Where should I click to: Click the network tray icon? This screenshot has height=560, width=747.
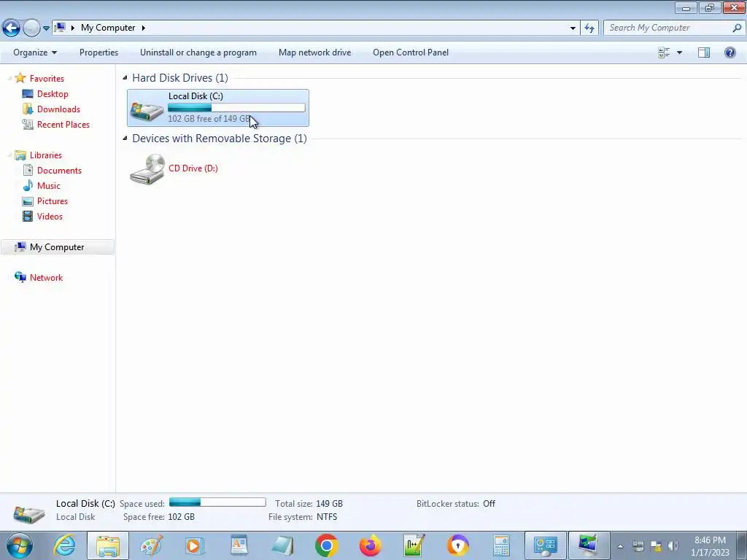tap(638, 546)
